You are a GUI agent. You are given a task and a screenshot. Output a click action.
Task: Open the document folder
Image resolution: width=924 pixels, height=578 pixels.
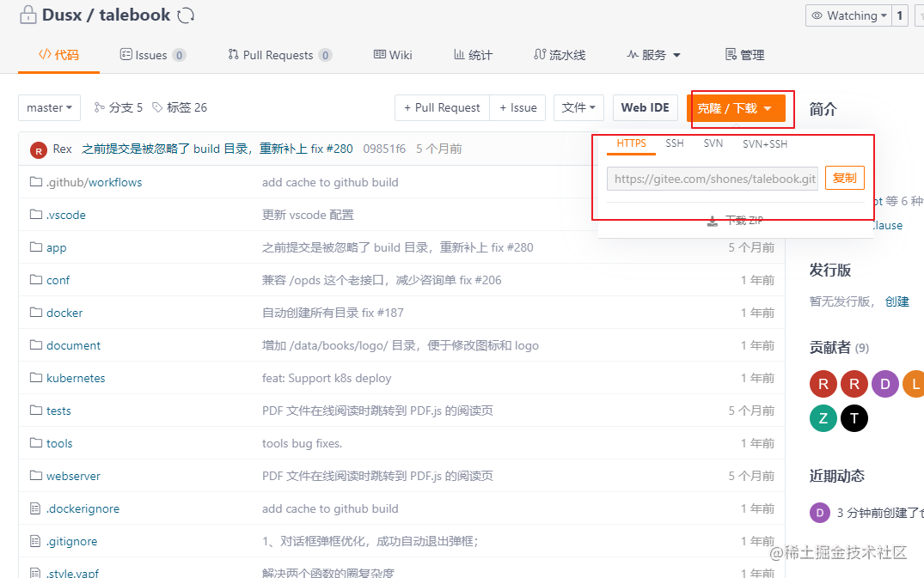tap(73, 345)
